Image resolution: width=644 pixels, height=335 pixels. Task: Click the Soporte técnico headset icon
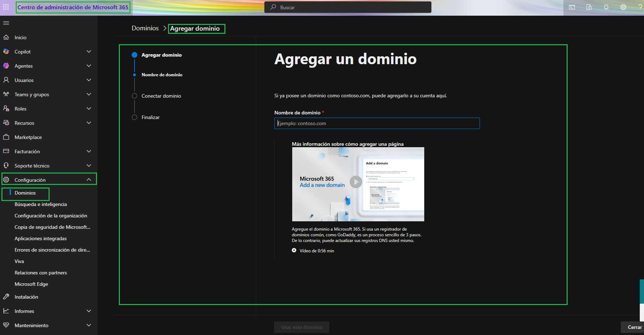point(6,166)
